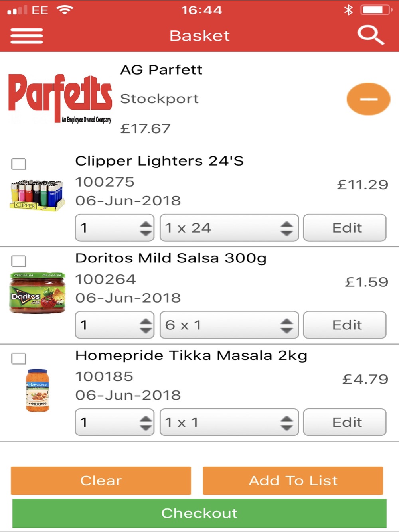The image size is (399, 532).
Task: Tick the Doritos Mild Salsa checkbox
Action: coord(18,261)
